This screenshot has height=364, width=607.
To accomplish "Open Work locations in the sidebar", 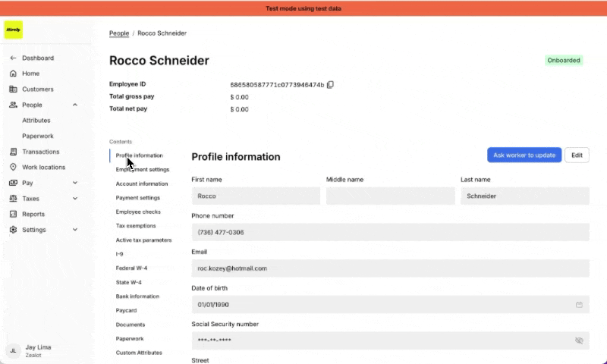I will [x=43, y=167].
